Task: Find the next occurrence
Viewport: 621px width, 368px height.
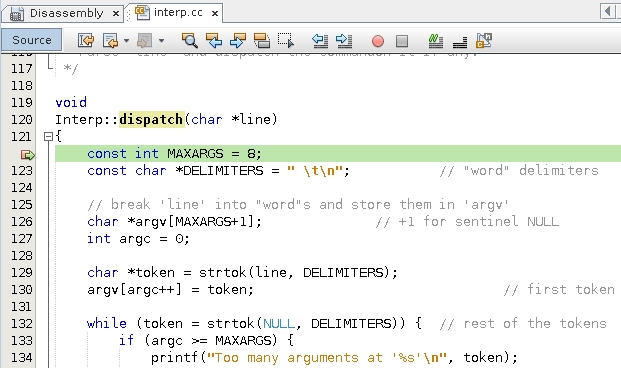Action: tap(238, 40)
